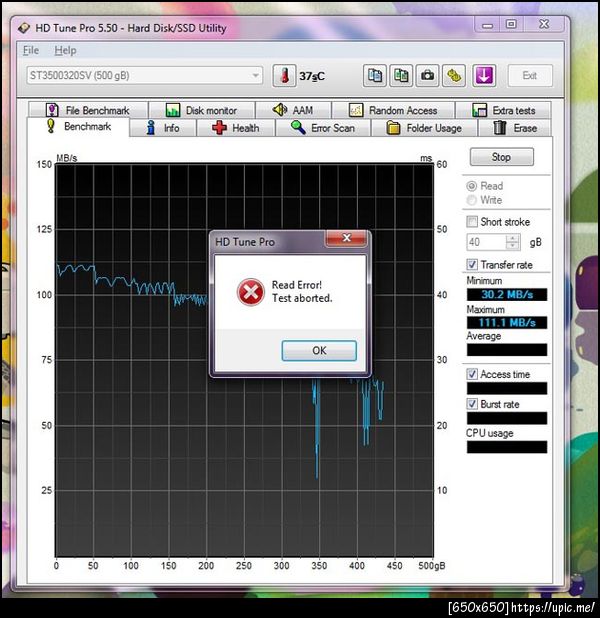Switch to the Health tab
The image size is (600, 618).
click(236, 128)
